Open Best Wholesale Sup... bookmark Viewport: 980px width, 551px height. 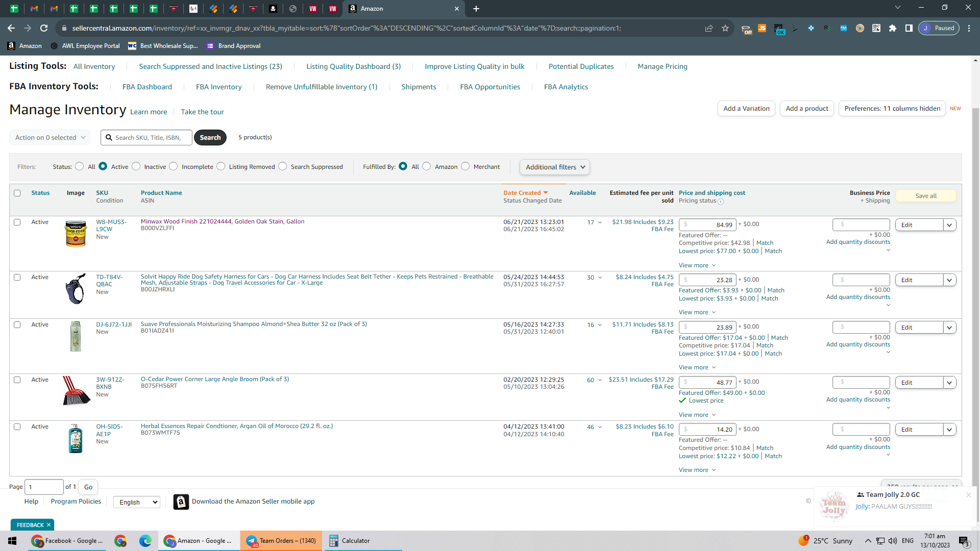click(x=163, y=46)
